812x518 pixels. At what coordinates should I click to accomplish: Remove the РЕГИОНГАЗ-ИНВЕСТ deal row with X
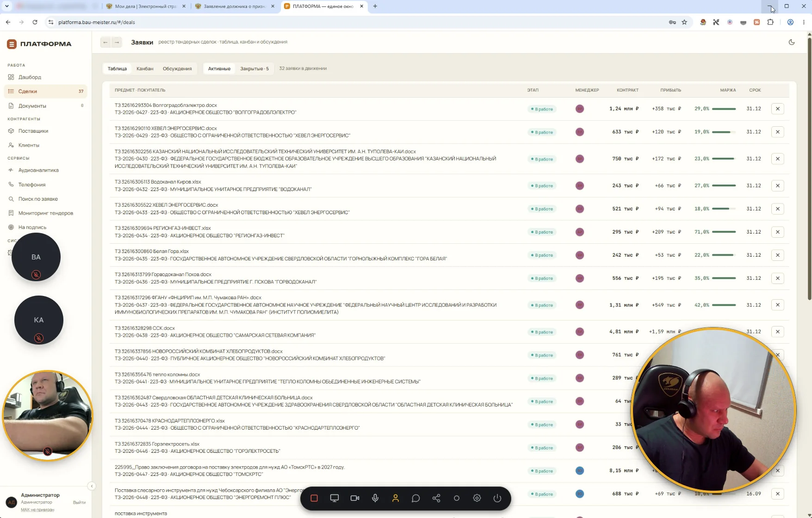(778, 232)
